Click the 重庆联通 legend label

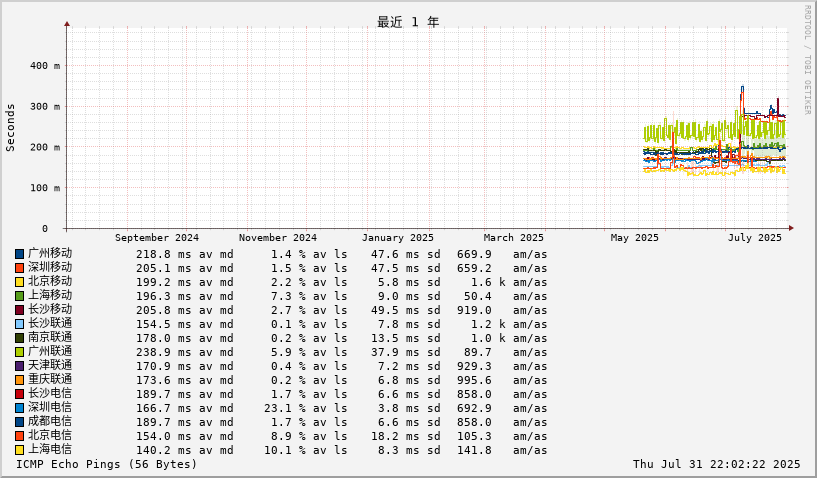pos(50,380)
